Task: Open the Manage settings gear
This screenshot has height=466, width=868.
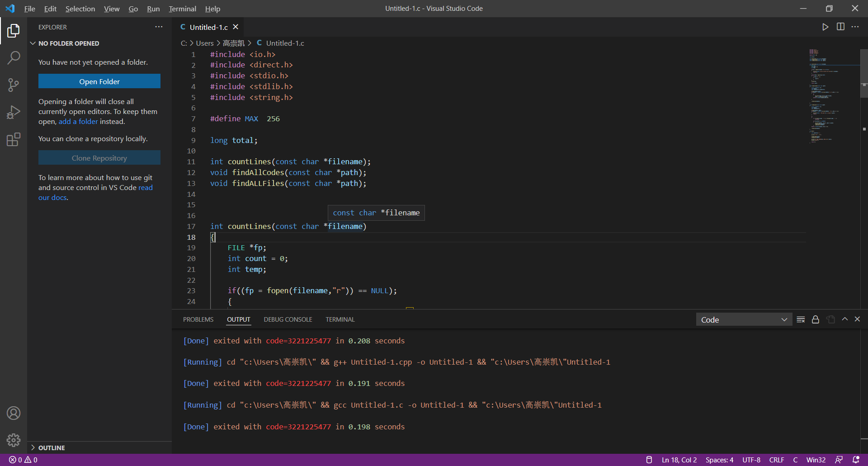Action: coord(14,440)
